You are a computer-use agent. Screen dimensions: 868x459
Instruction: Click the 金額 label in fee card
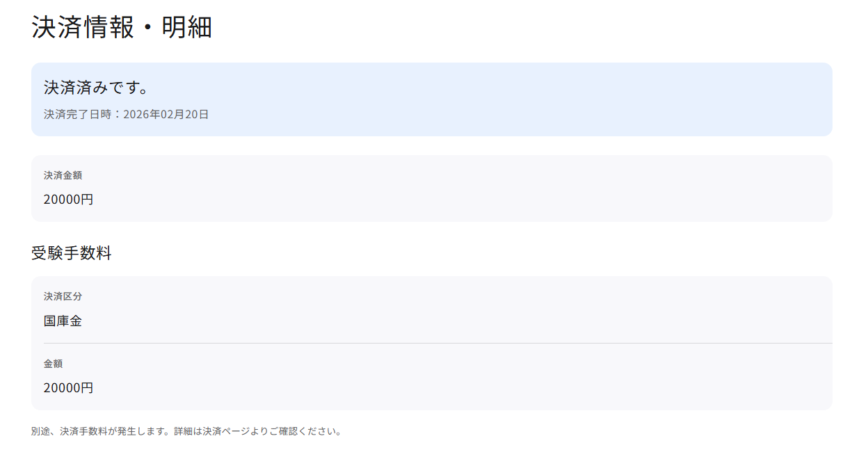(54, 364)
